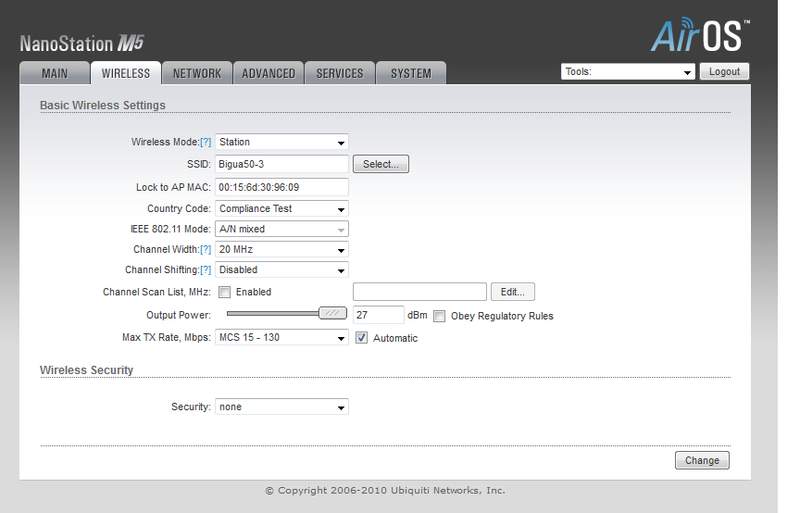Click the Country Code label
Viewport: 800px width, 513px height.
click(179, 208)
